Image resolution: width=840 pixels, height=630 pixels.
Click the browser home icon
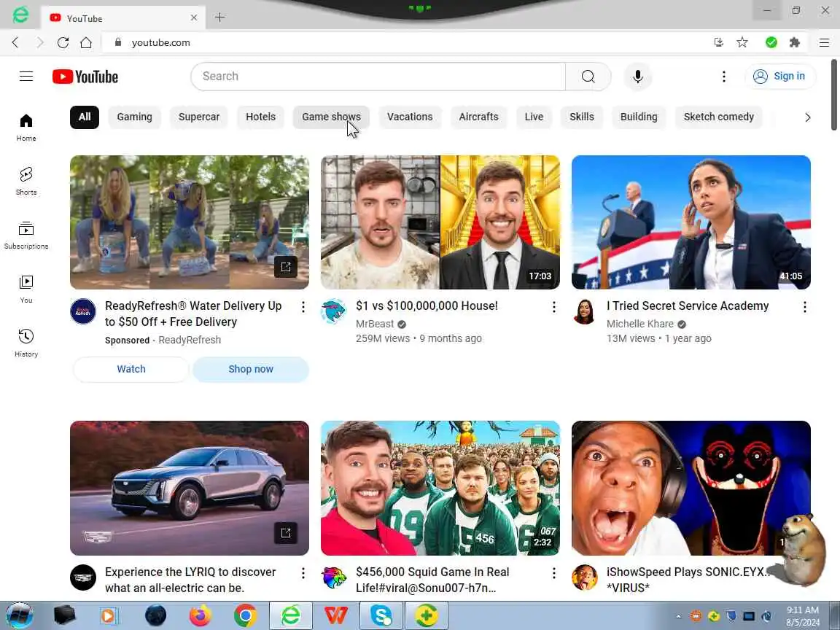click(86, 42)
